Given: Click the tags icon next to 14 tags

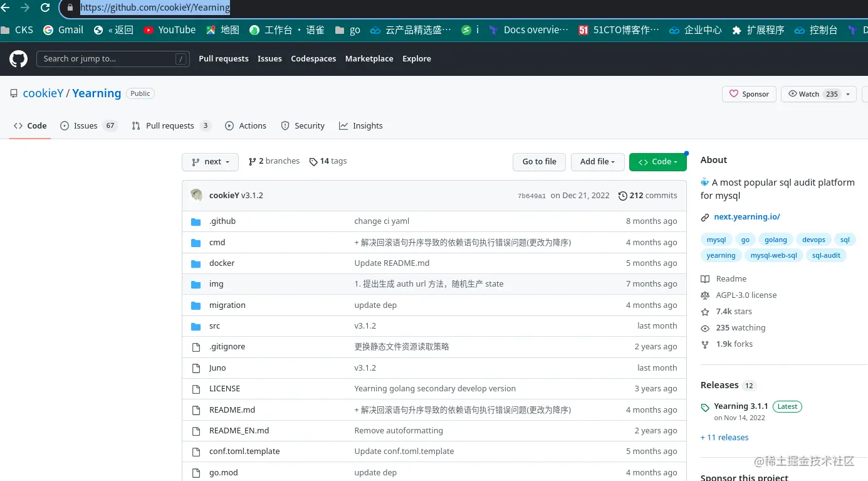Looking at the screenshot, I should click(x=313, y=162).
